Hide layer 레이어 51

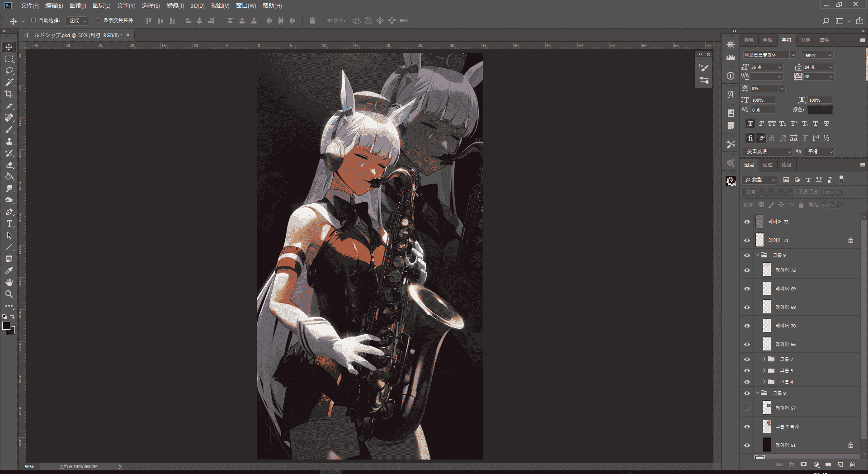[747, 445]
